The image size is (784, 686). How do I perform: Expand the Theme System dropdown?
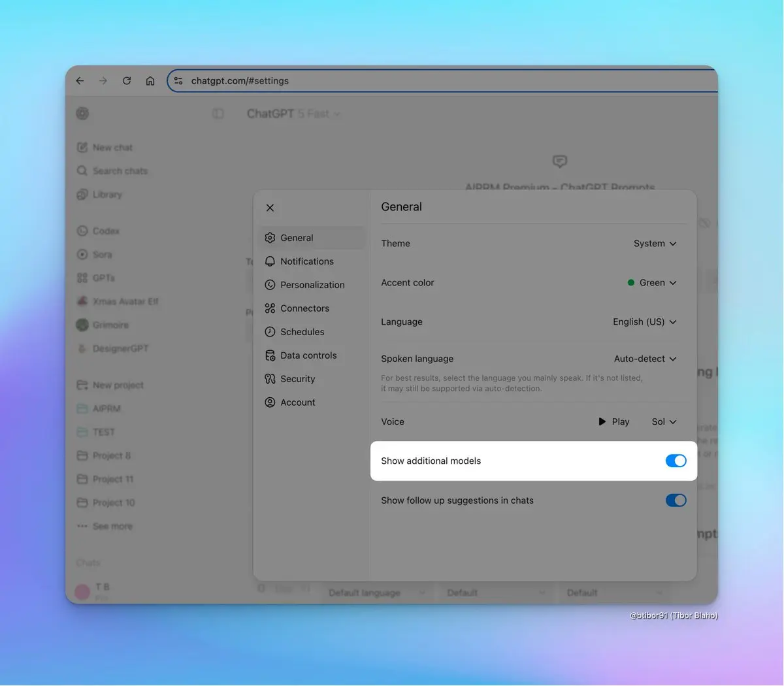click(655, 244)
